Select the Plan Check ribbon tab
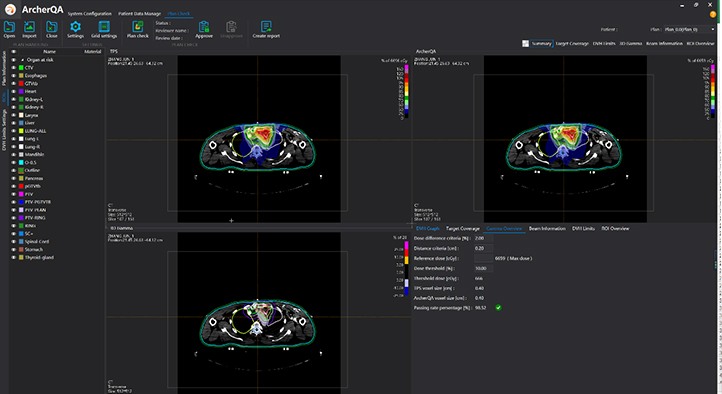Viewport: 722px width, 394px height. 179,13
